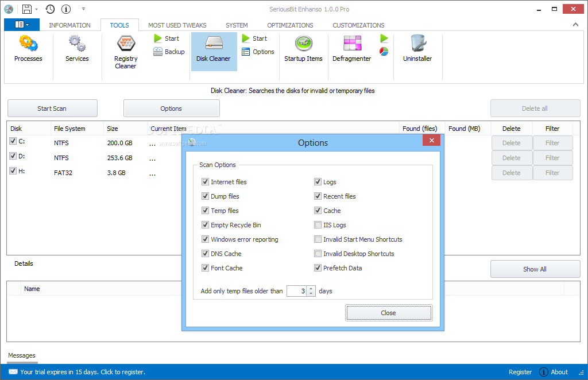This screenshot has height=380, width=588.
Task: Click the save icon in the title bar
Action: [x=27, y=9]
